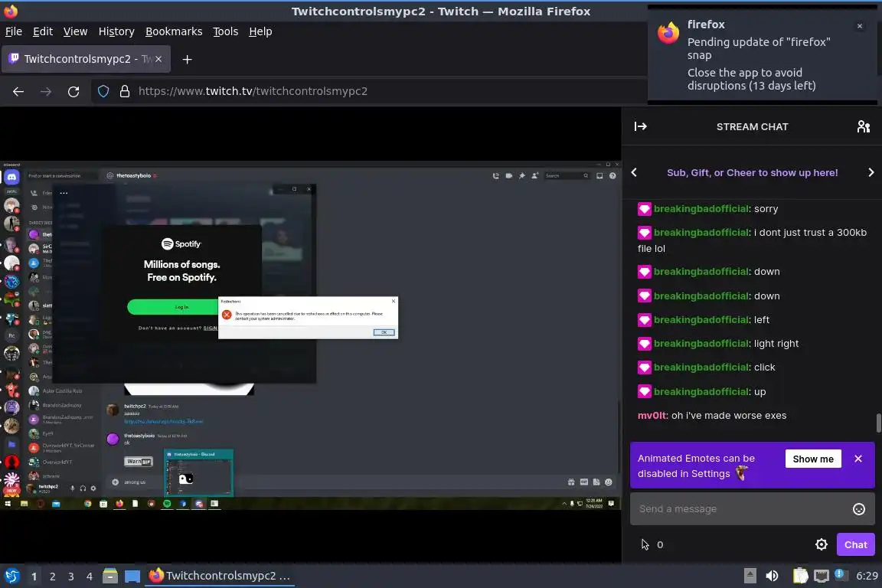Click the badge beside 'i dont just trust'
Image resolution: width=882 pixels, height=588 pixels.
pos(644,233)
